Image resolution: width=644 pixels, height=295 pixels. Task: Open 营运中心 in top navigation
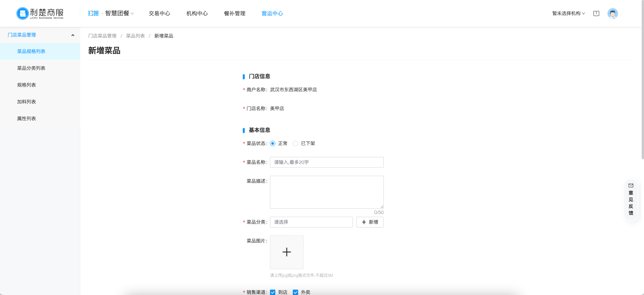coord(272,13)
